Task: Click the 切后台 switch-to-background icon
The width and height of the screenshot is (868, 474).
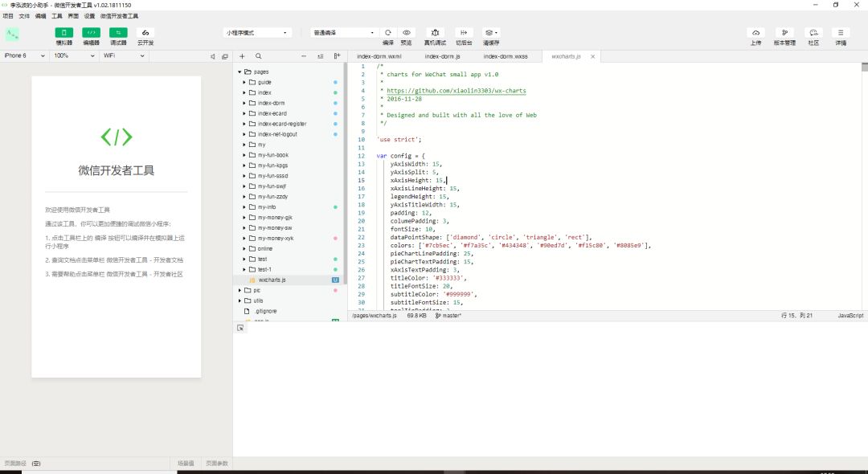Action: [x=464, y=33]
